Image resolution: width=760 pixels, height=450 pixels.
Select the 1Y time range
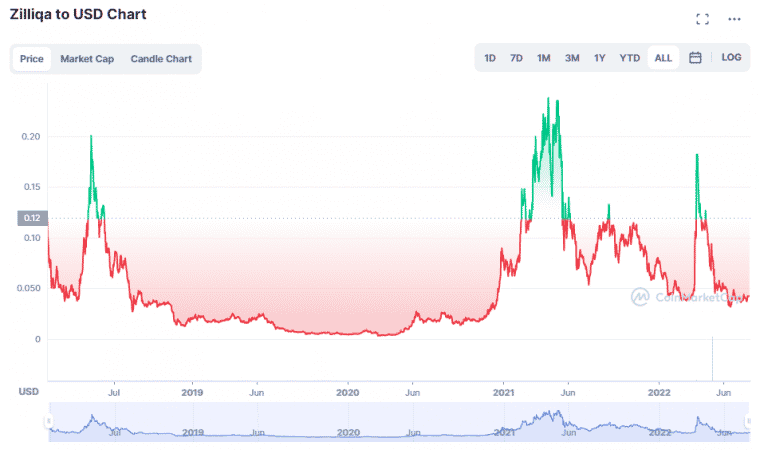click(x=599, y=58)
